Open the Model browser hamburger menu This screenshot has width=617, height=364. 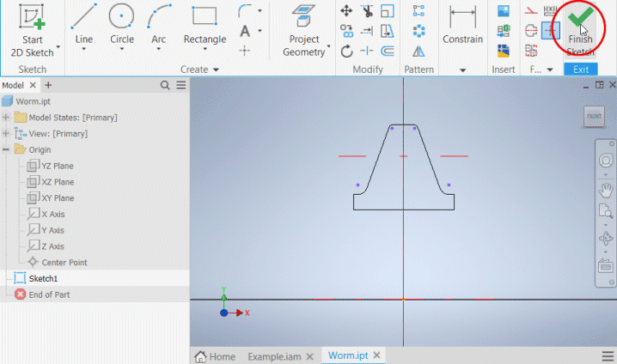[181, 85]
